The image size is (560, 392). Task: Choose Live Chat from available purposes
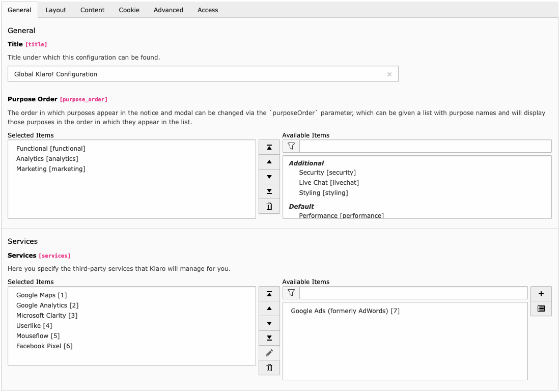point(329,183)
